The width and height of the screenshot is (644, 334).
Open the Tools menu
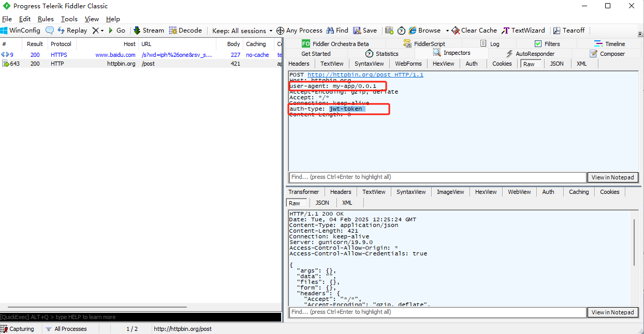click(69, 19)
